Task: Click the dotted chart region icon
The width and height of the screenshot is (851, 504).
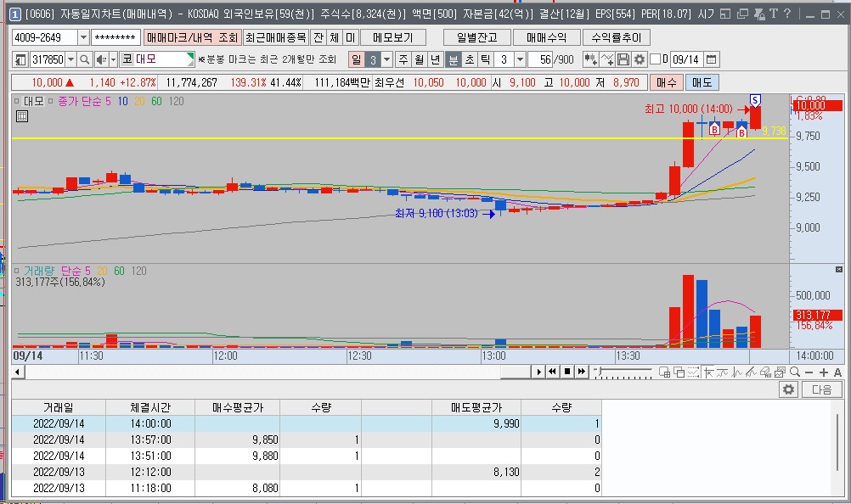Action: pos(693,372)
